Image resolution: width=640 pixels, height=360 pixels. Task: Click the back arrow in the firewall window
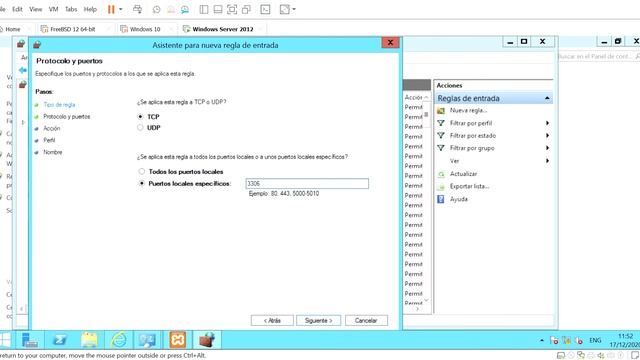point(23,70)
